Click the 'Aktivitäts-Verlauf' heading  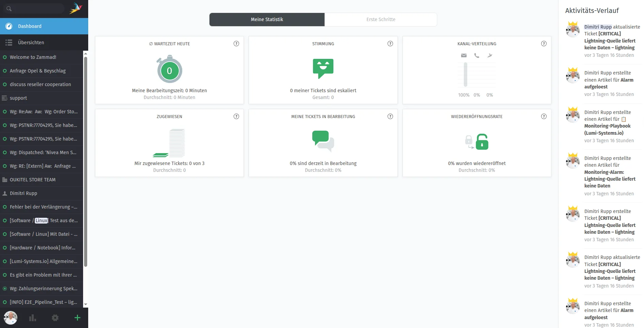(592, 11)
